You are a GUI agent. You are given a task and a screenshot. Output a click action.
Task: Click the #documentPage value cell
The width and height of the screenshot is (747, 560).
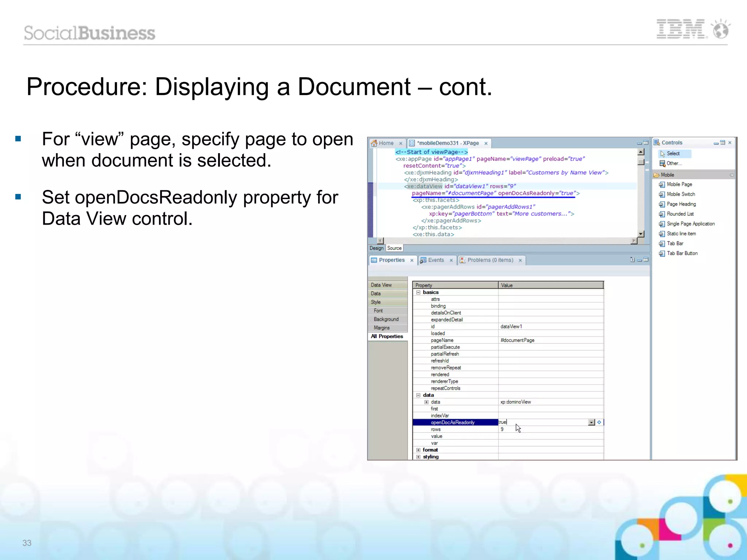pyautogui.click(x=551, y=340)
